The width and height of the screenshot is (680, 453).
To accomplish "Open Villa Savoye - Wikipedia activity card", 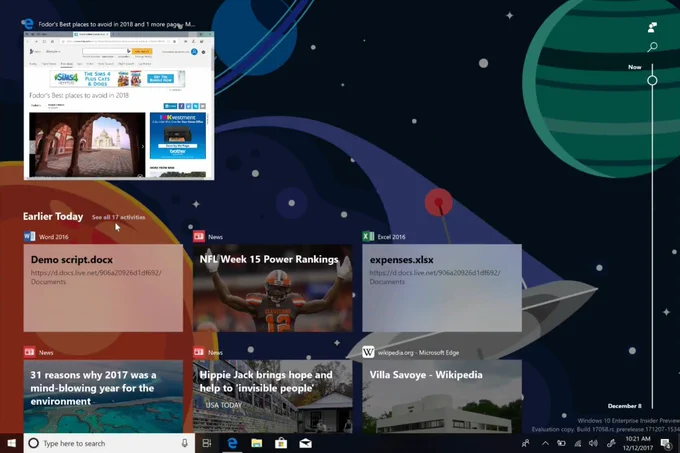I will coord(442,396).
